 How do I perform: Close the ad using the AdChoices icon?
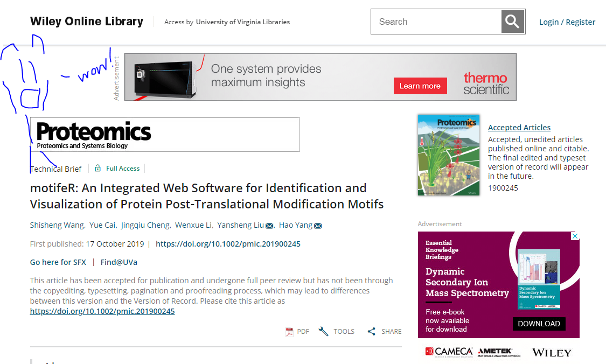click(575, 236)
